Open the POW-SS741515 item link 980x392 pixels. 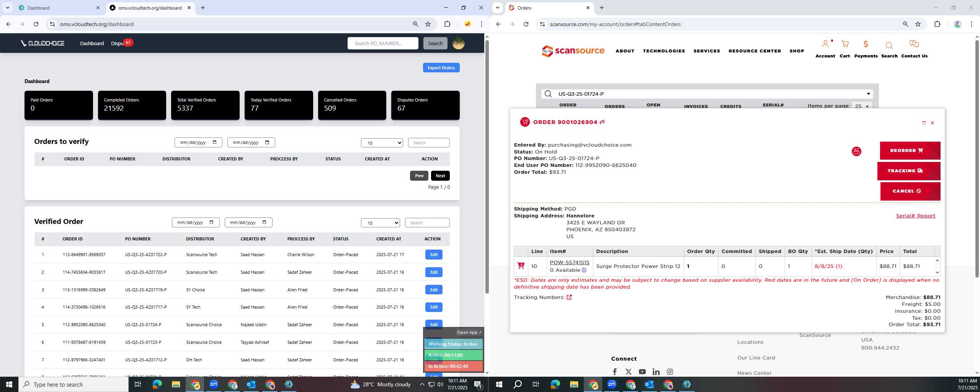[569, 262]
